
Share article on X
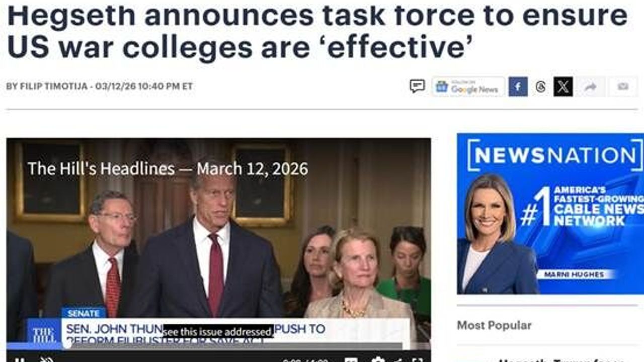[x=563, y=86]
